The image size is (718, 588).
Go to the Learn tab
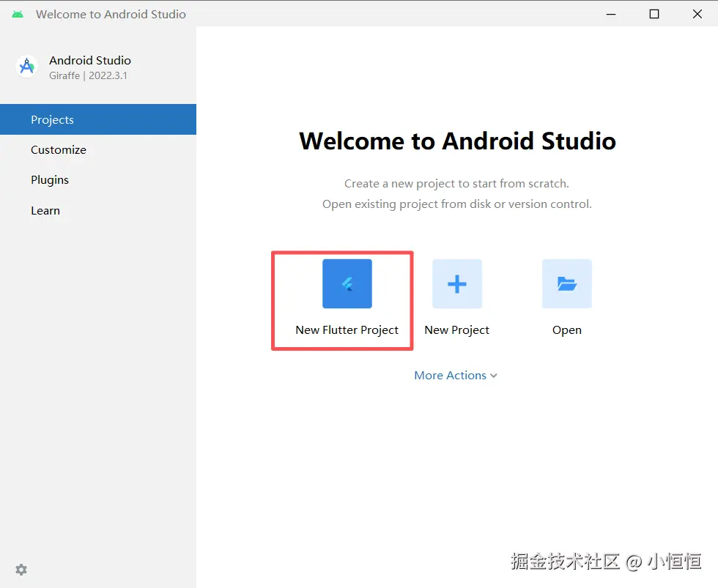pyautogui.click(x=98, y=210)
